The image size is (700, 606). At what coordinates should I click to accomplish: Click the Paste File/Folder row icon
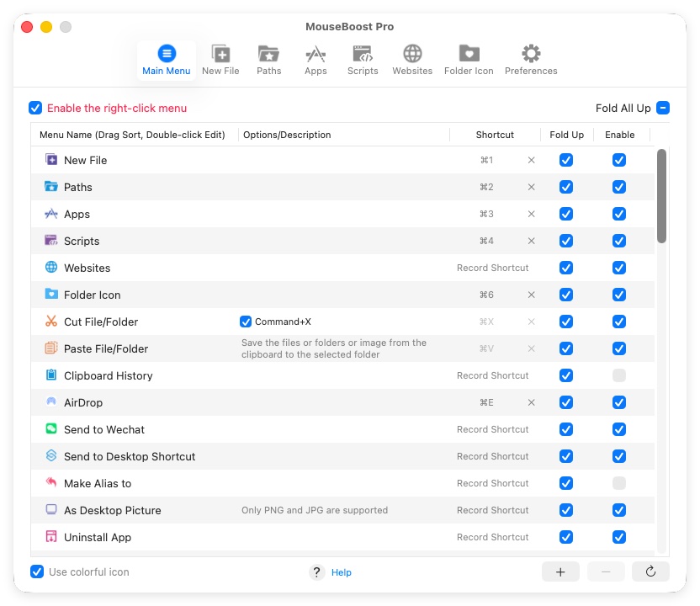[x=51, y=348]
